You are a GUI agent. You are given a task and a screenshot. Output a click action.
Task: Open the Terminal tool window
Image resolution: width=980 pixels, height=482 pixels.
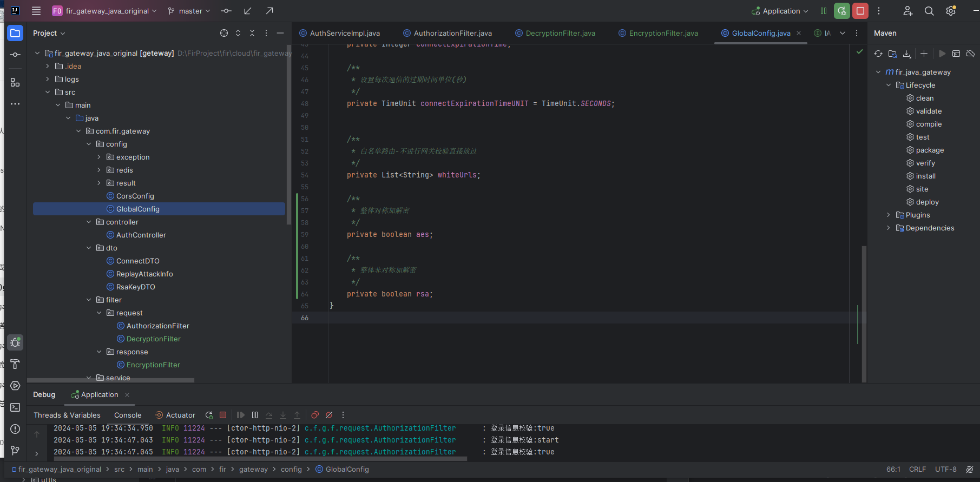point(15,407)
